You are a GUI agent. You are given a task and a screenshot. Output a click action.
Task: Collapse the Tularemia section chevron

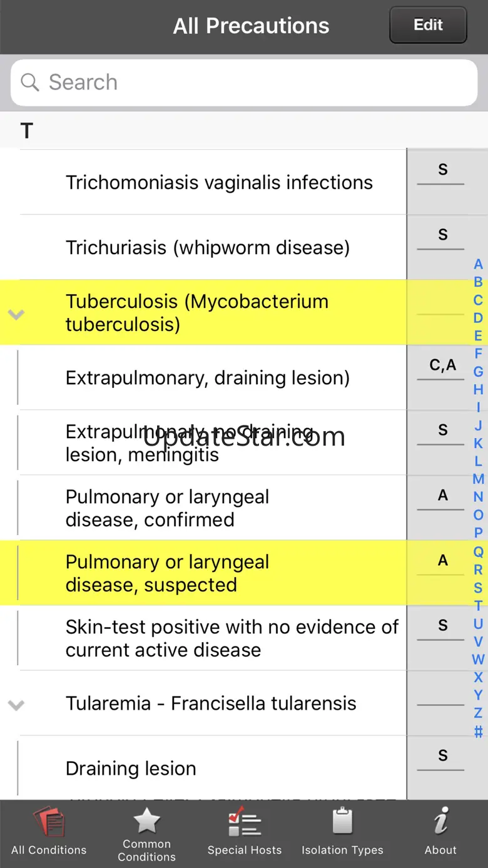[16, 705]
